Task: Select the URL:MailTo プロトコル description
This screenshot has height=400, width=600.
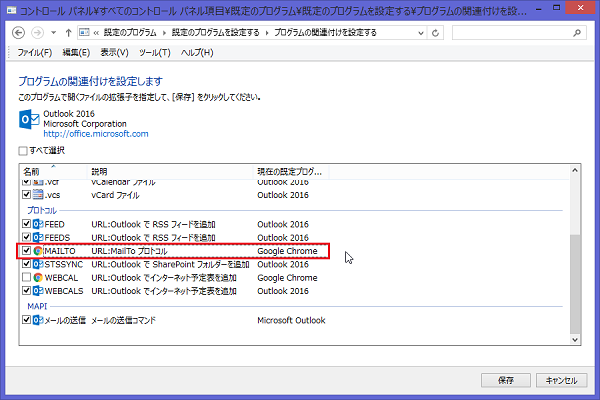Action: coord(129,251)
